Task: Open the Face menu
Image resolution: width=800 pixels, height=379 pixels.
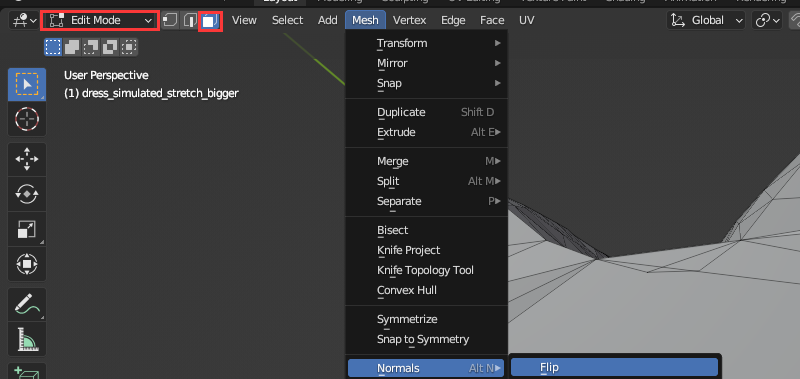Action: point(492,20)
